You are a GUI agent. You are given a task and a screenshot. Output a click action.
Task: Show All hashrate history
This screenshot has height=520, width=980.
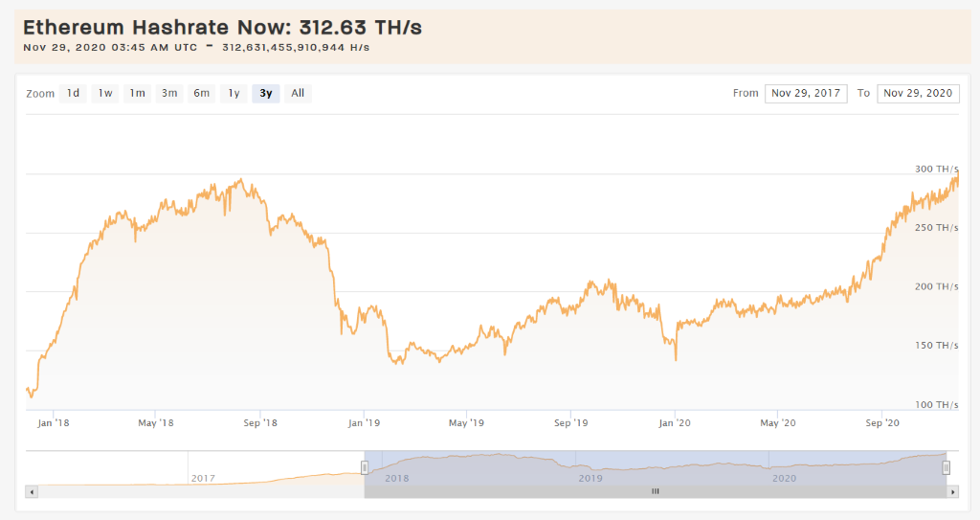point(298,93)
